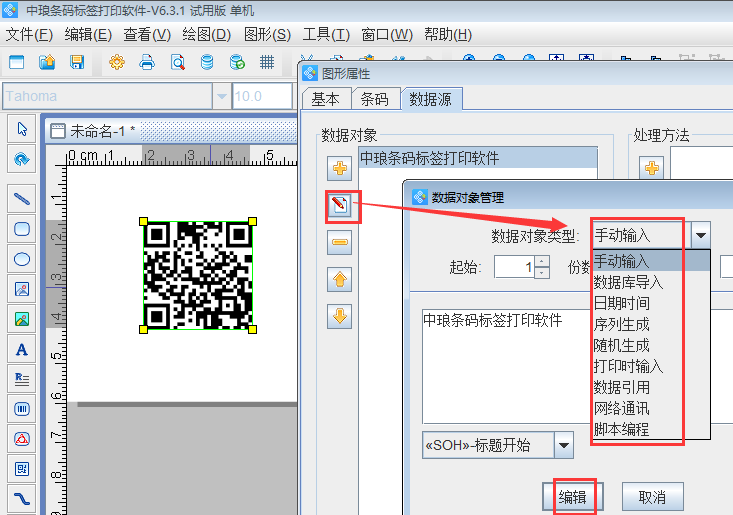Remove data object with minus icon

[340, 242]
